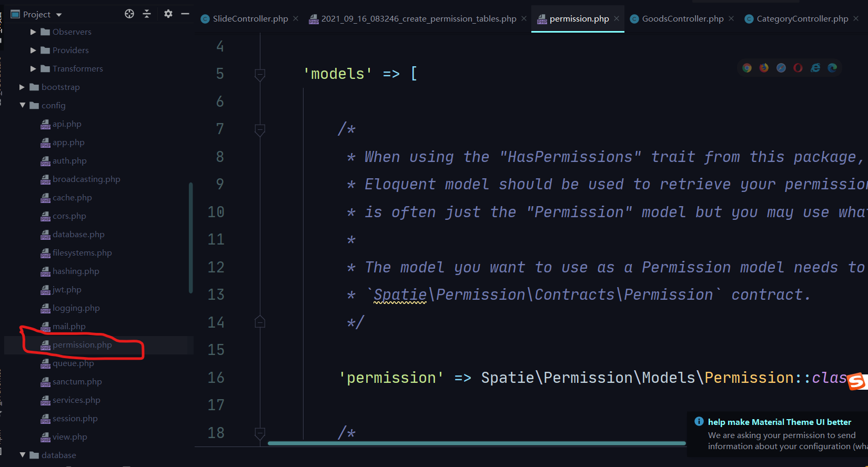Screen dimensions: 868x467
Task: Click underlined Spatie word on line 13
Action: click(400, 295)
